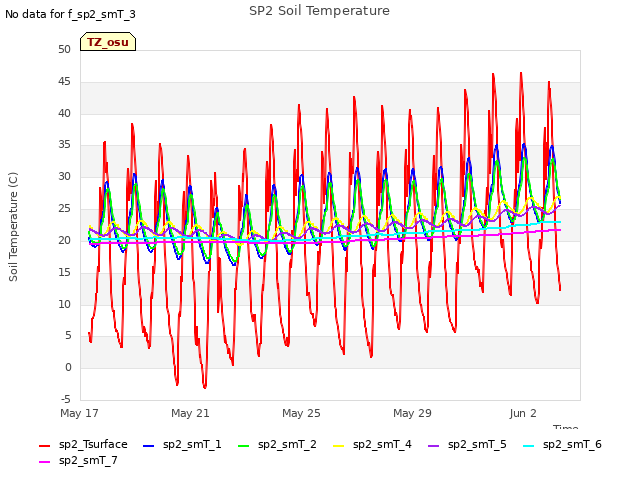This screenshot has width=640, height=480.
Task: Click the purple sp2_smT_5 legend swatch
Action: point(433,446)
